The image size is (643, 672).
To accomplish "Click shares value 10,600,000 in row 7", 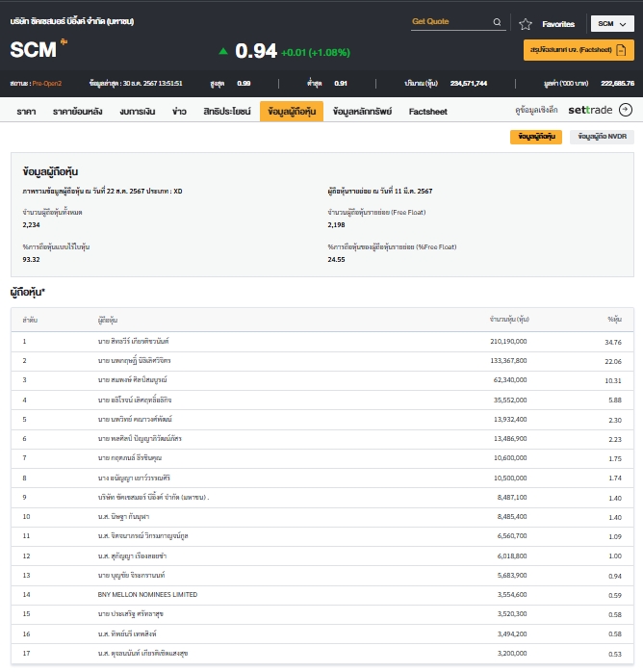I will click(x=510, y=457).
